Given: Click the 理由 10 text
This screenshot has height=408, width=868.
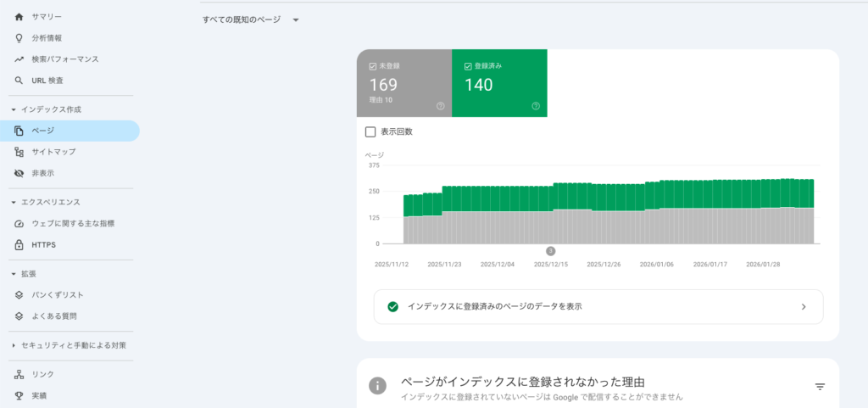Looking at the screenshot, I should [381, 100].
